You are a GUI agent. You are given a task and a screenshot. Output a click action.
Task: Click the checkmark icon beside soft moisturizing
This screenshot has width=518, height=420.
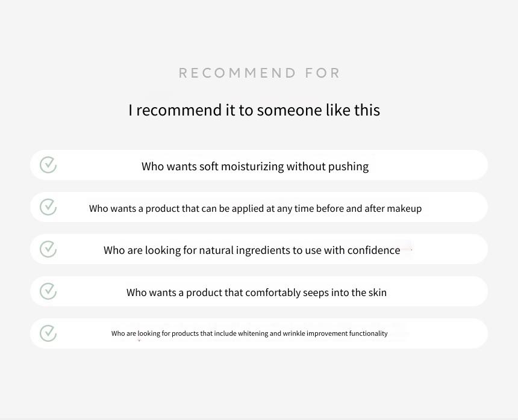click(x=48, y=165)
